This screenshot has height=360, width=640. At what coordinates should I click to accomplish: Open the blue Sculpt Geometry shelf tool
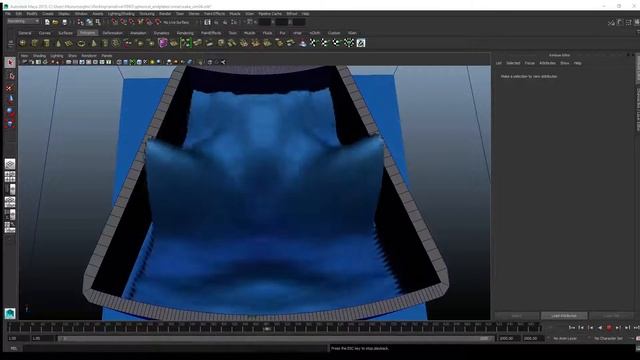302,43
